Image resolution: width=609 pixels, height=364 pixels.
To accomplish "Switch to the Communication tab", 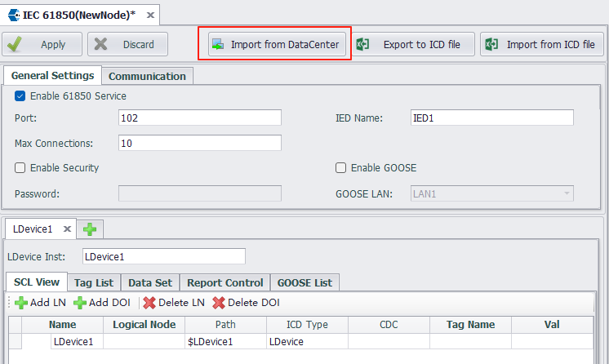I will click(x=147, y=76).
